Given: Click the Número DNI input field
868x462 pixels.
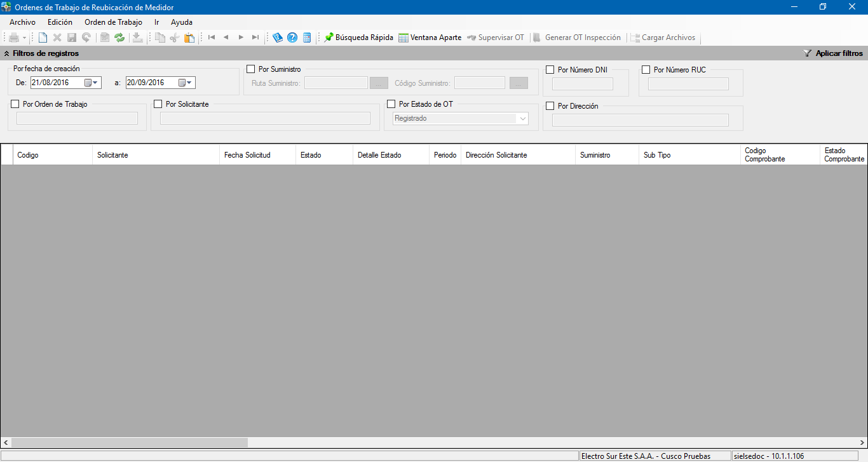Looking at the screenshot, I should point(583,84).
